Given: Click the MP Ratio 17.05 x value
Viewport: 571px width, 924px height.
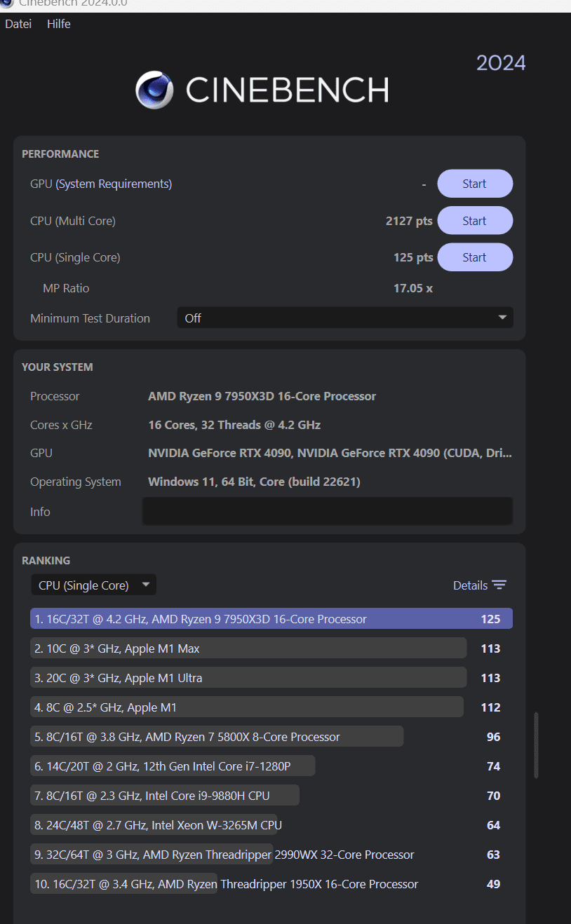Looking at the screenshot, I should point(413,288).
